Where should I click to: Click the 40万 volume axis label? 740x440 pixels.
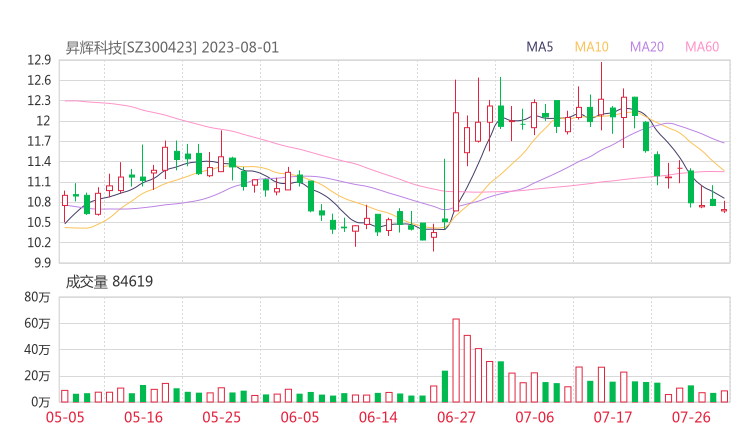tap(37, 350)
